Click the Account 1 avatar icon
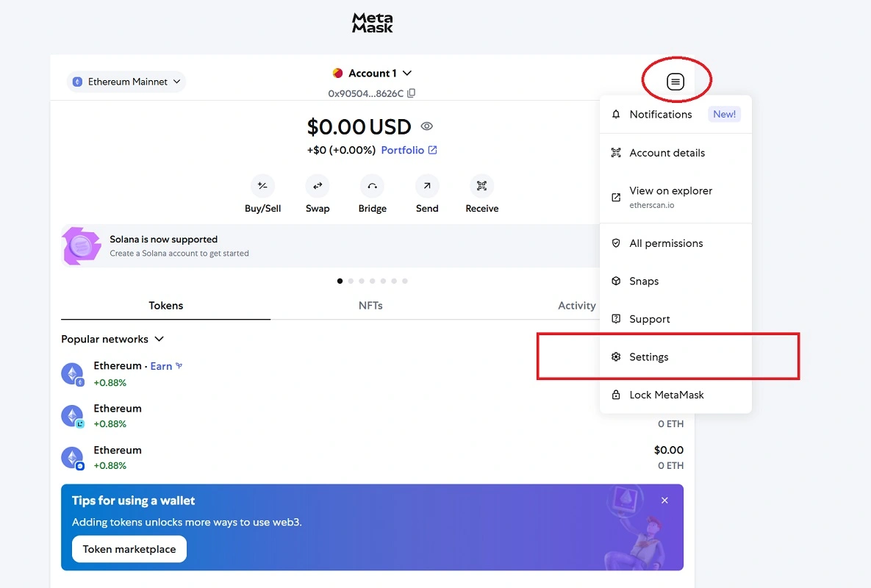The image size is (871, 588). tap(337, 73)
